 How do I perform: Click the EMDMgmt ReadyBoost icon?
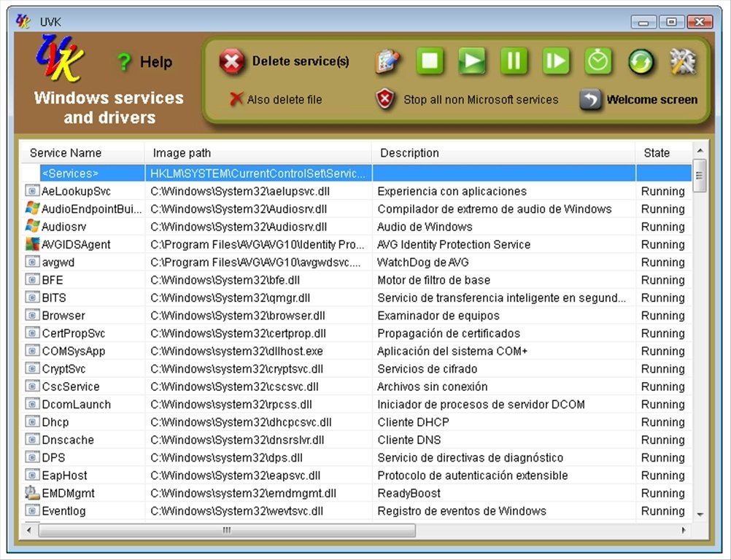[x=31, y=492]
